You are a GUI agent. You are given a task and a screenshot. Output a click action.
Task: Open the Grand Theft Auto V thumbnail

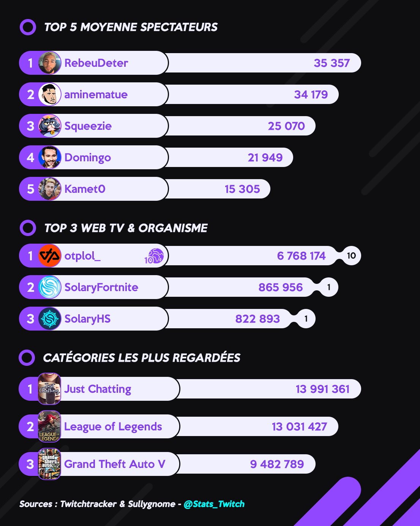point(49,464)
